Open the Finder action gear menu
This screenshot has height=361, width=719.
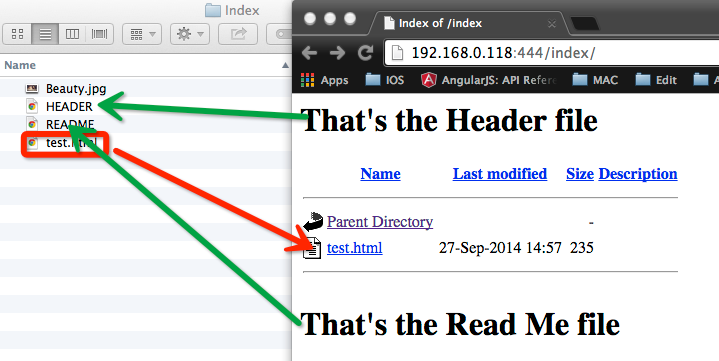[x=190, y=34]
